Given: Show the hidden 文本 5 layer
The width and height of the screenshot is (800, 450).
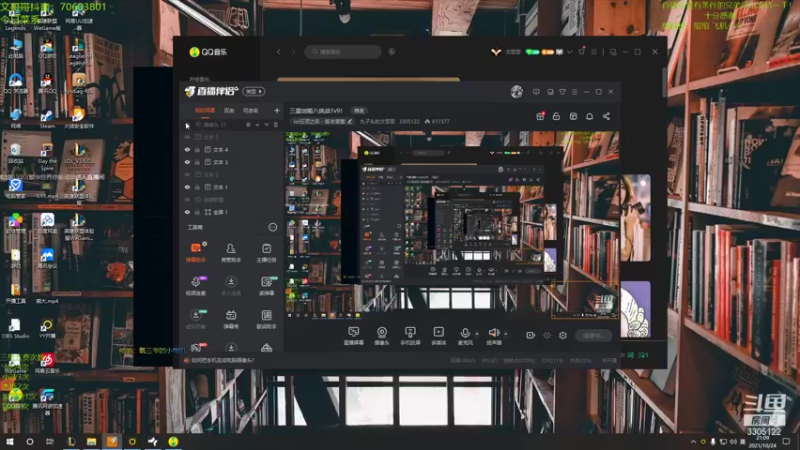Looking at the screenshot, I should 187,137.
